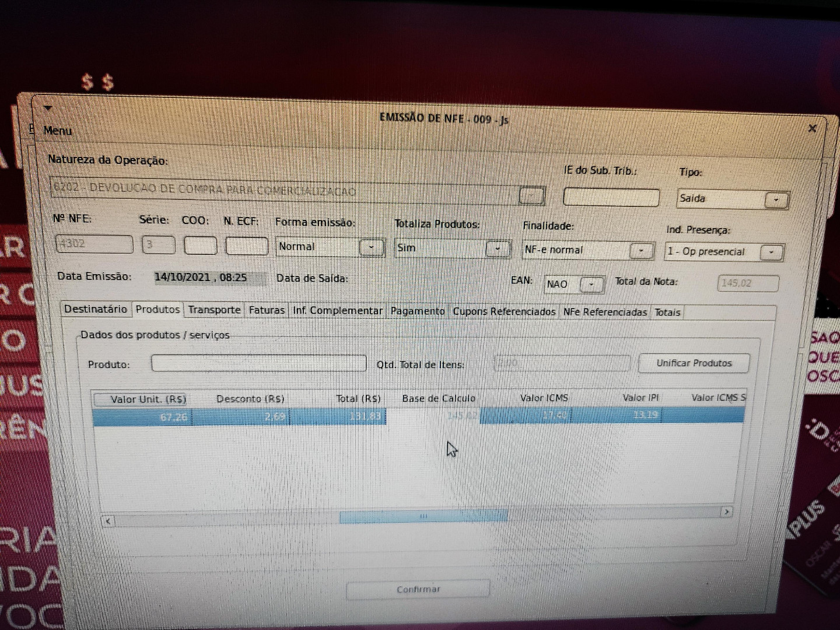Open Totaliza Produtos dropdown showing Sim
The width and height of the screenshot is (840, 630).
coord(498,249)
